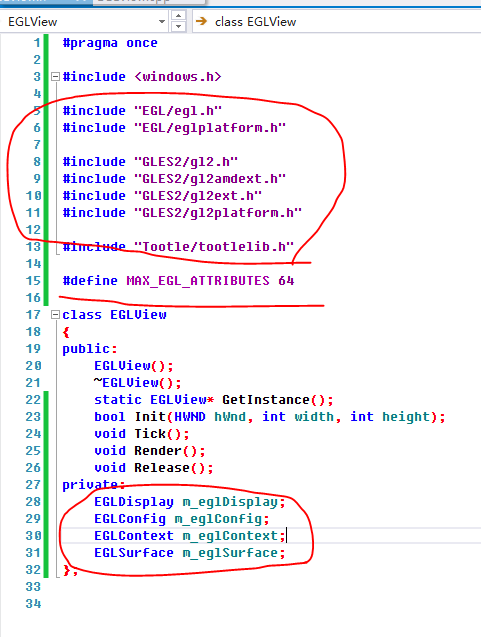Click the up arrow of the editor split control
Viewport: 481px width, 637px height.
click(178, 15)
